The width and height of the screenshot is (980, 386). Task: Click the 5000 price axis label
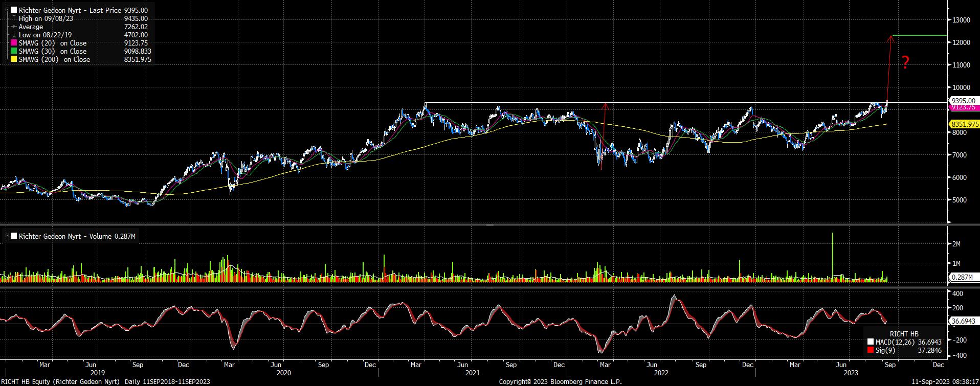click(960, 200)
